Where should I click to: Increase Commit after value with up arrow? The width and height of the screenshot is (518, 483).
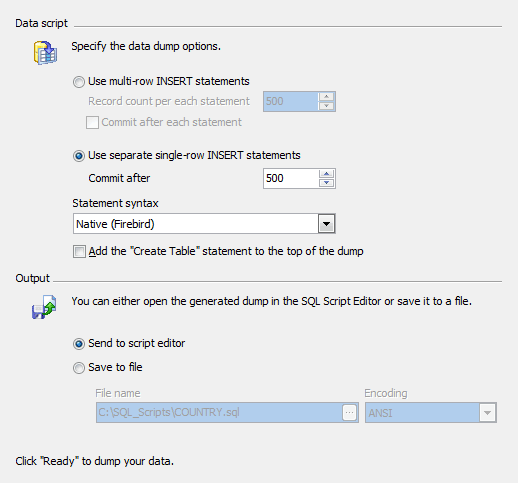pyautogui.click(x=326, y=174)
